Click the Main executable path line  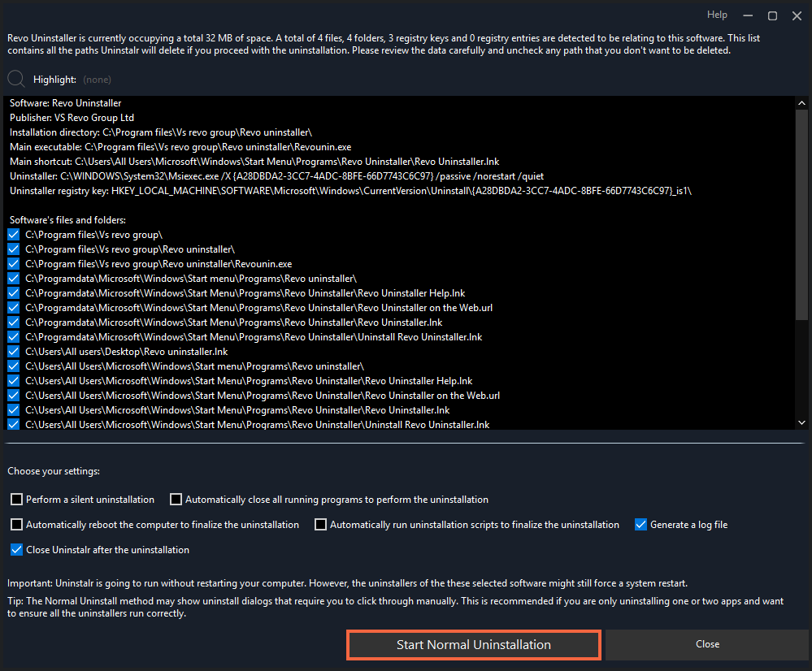click(180, 147)
